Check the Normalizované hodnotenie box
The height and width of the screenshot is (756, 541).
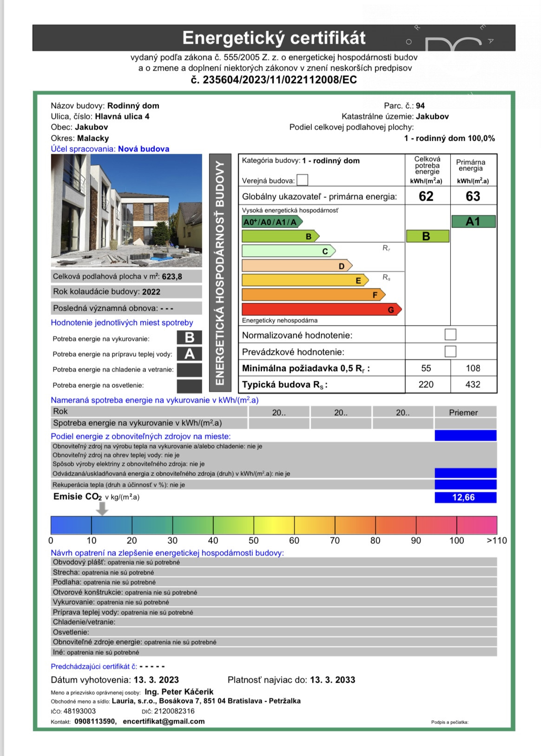pos(450,334)
